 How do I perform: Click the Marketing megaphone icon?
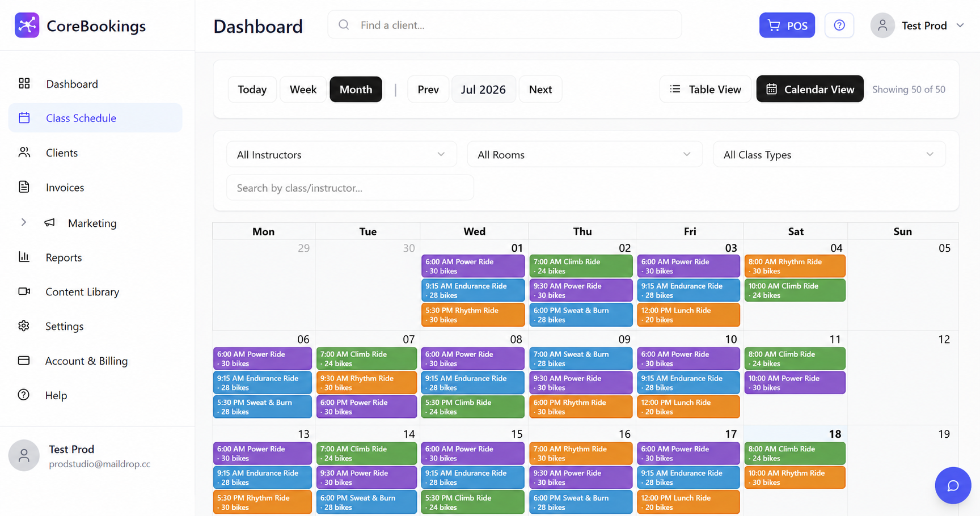[50, 223]
